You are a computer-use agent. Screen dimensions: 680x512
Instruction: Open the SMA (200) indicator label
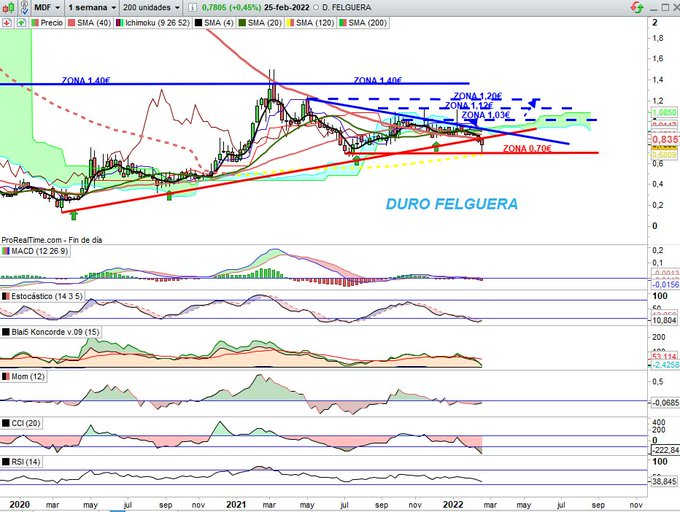[x=363, y=23]
